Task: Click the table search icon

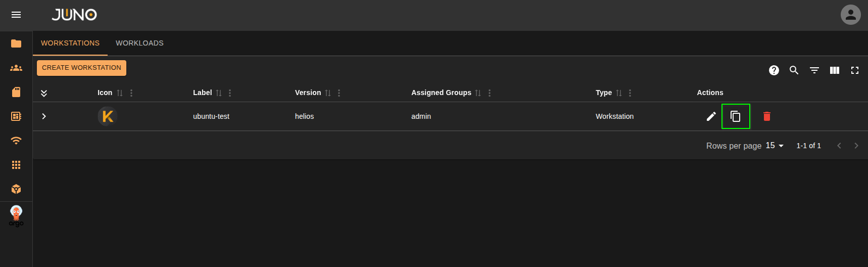Action: pos(794,70)
